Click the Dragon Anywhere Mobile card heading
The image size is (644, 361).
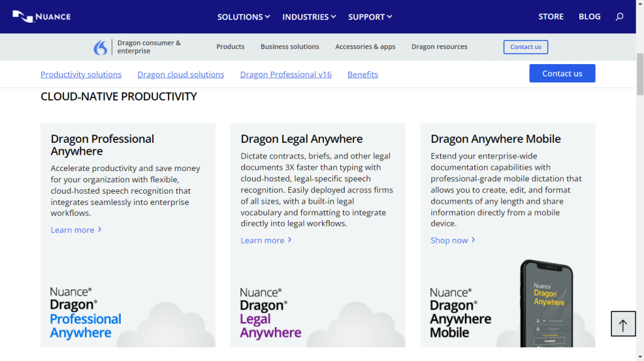coord(496,139)
